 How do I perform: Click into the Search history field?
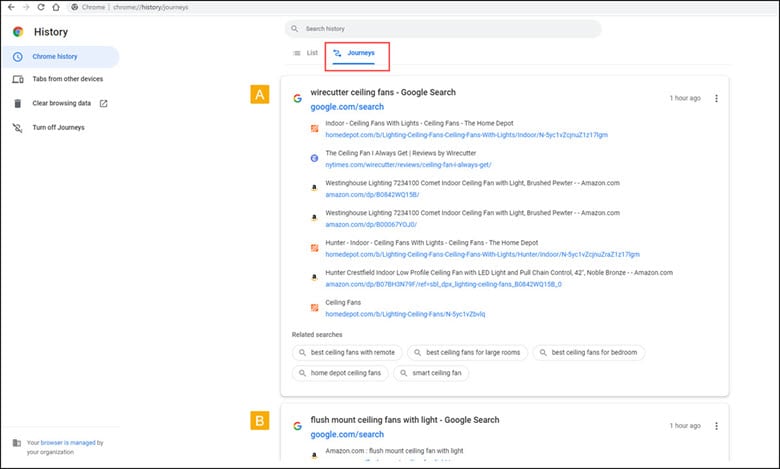tap(443, 29)
